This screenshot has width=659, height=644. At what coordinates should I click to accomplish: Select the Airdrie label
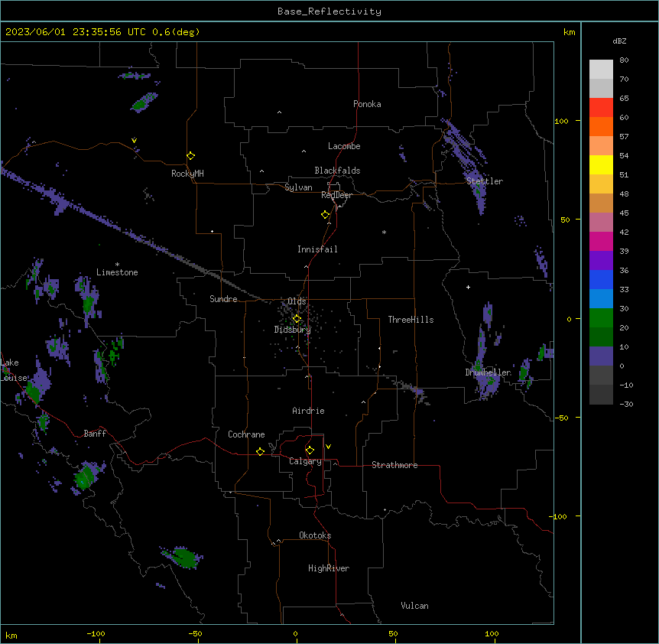point(308,411)
